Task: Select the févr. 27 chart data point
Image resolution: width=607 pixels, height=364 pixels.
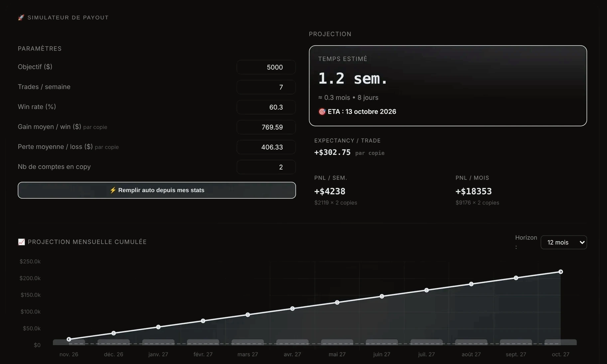Action: 203,321
